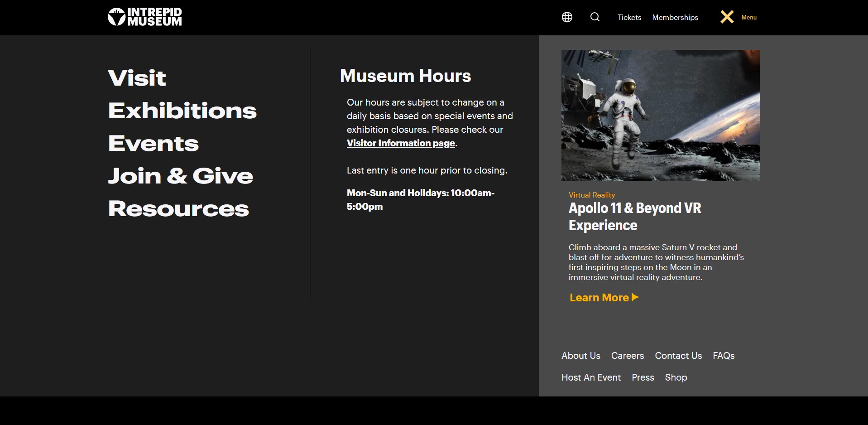Open the About Us link
The height and width of the screenshot is (425, 868).
pyautogui.click(x=581, y=356)
